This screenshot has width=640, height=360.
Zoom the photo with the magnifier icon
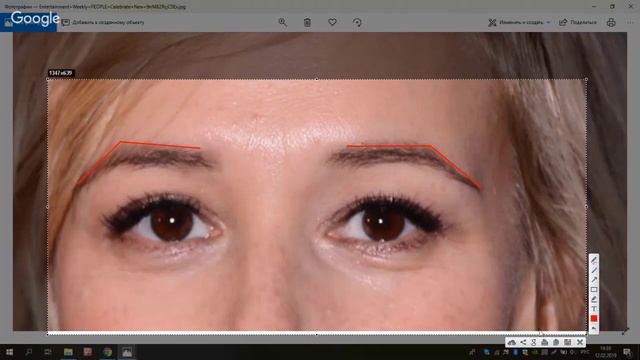tap(282, 22)
